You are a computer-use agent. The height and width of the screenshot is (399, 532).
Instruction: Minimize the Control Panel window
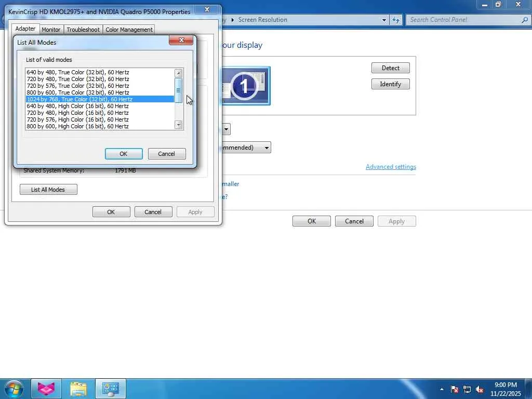click(485, 4)
